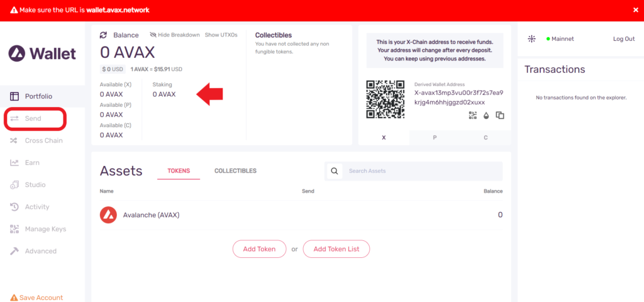
Task: Copy the wallet address with copy icon
Action: (500, 116)
